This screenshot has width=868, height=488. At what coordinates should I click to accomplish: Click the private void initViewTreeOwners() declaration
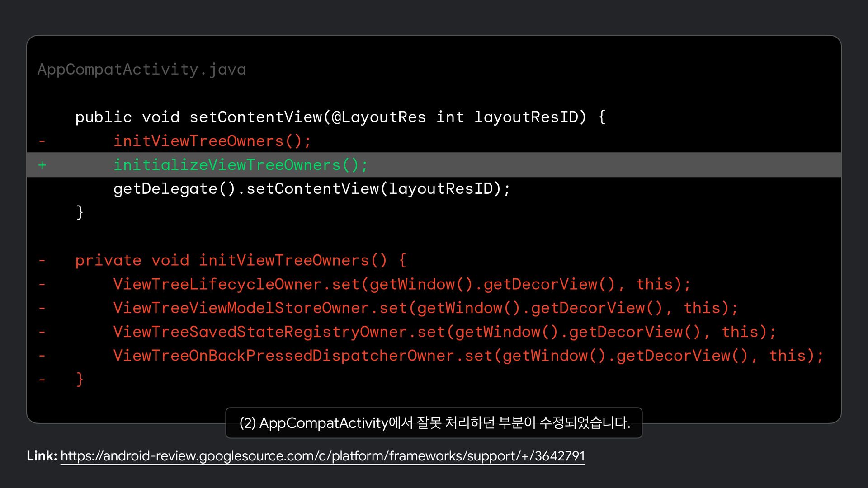pos(241,260)
